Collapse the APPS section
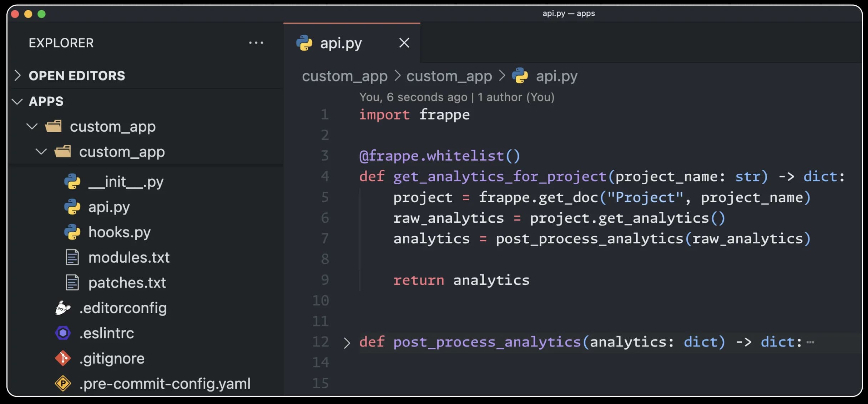Image resolution: width=868 pixels, height=404 pixels. [x=17, y=101]
